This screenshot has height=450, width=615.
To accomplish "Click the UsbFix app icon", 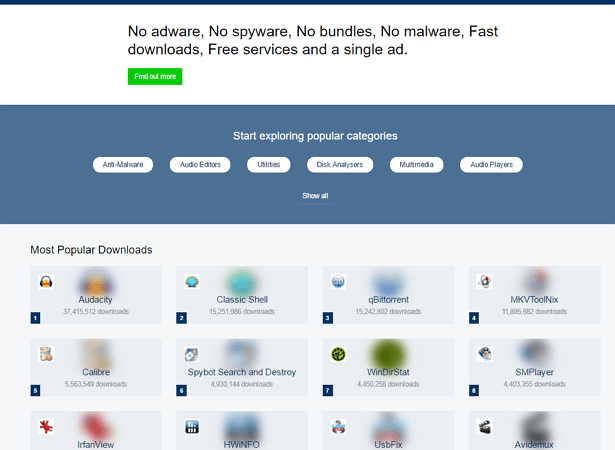I will click(338, 427).
